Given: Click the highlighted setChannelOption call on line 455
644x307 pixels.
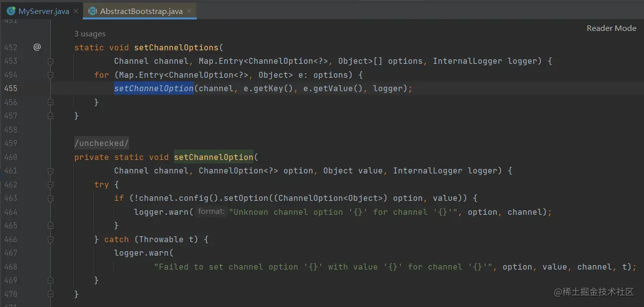Looking at the screenshot, I should pos(153,89).
